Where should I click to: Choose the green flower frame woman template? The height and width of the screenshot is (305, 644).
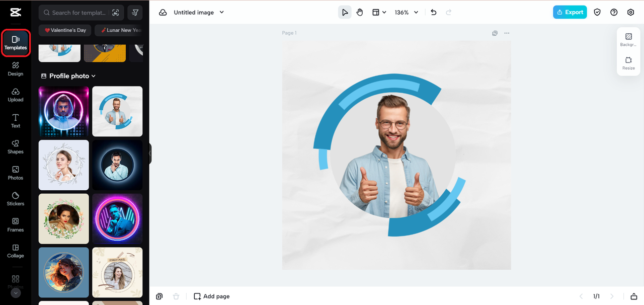[x=64, y=219]
